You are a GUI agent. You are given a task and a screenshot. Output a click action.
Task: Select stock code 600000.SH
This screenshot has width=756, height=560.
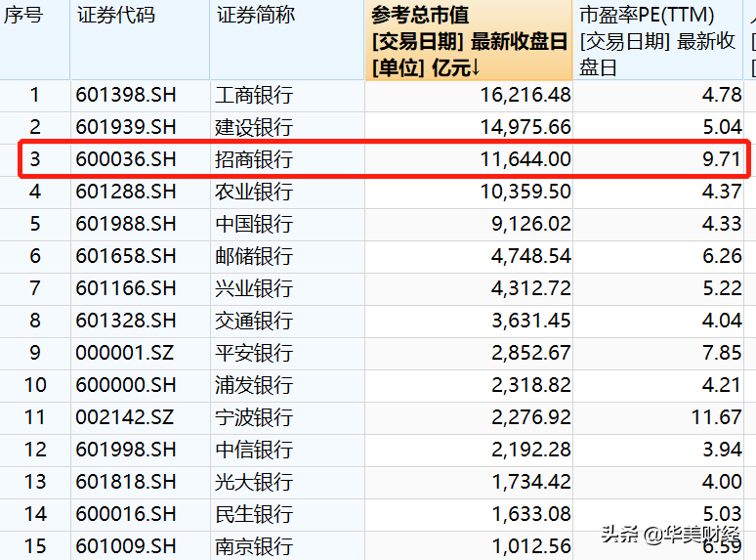tap(126, 385)
